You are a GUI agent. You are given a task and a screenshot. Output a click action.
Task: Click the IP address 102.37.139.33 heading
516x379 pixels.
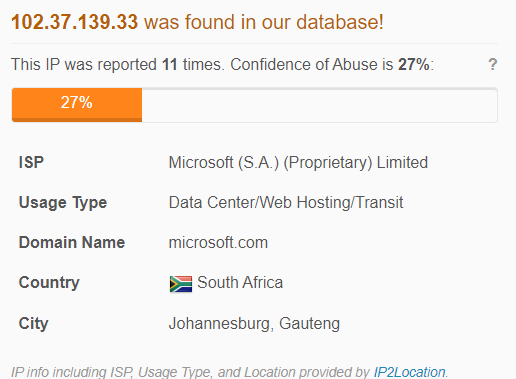pyautogui.click(x=74, y=22)
